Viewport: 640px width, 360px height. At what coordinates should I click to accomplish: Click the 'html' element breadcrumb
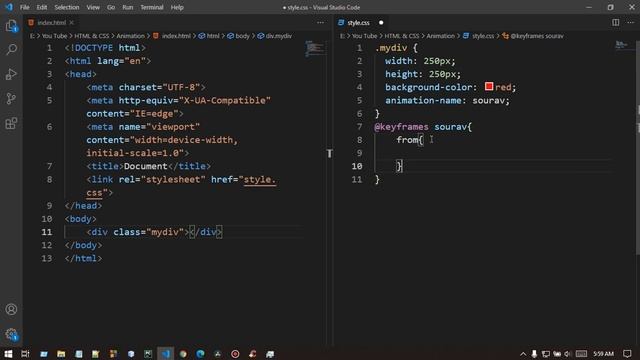(x=213, y=36)
